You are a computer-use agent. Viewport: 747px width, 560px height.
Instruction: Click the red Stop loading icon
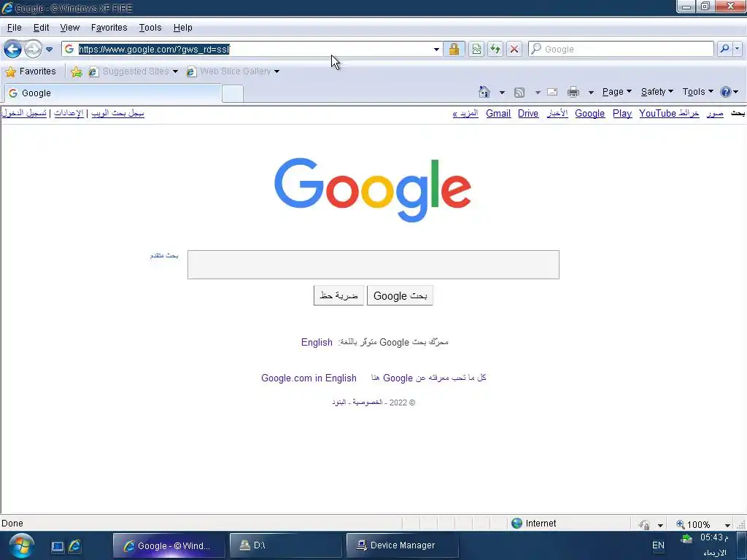514,49
